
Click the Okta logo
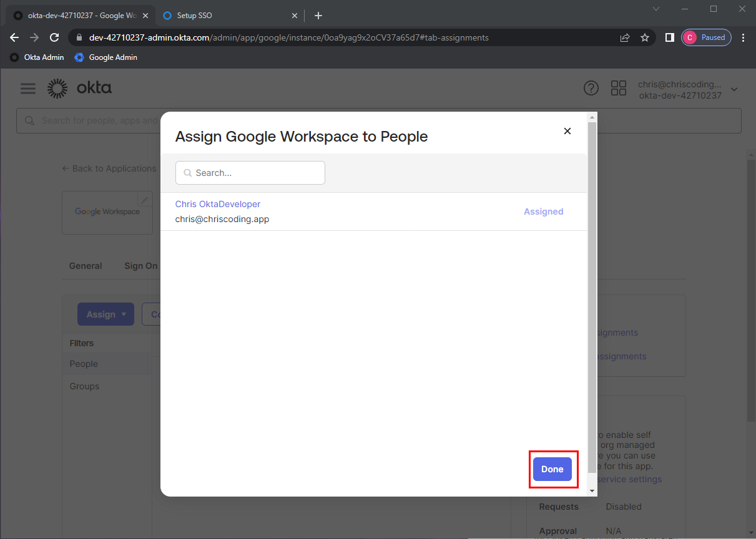pos(80,89)
